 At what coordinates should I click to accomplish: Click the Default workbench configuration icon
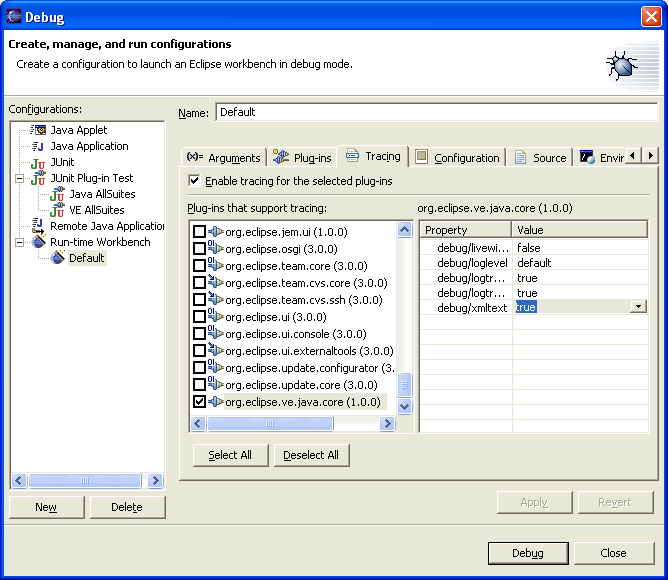click(57, 258)
